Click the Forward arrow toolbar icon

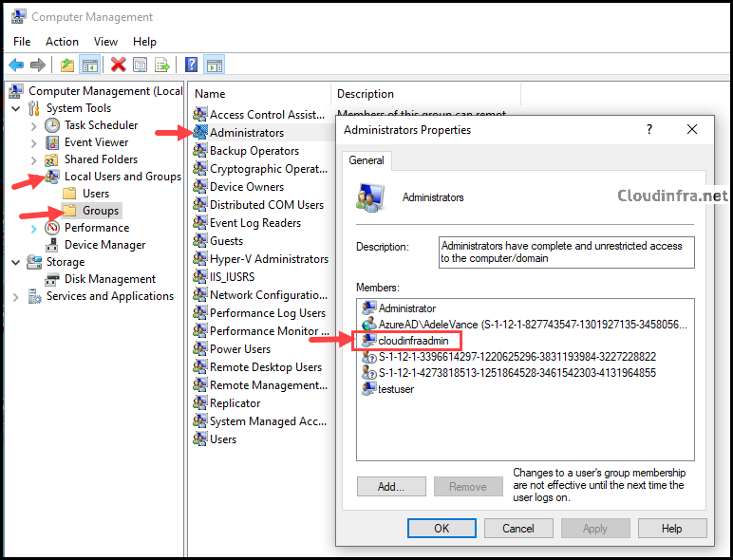click(x=37, y=65)
